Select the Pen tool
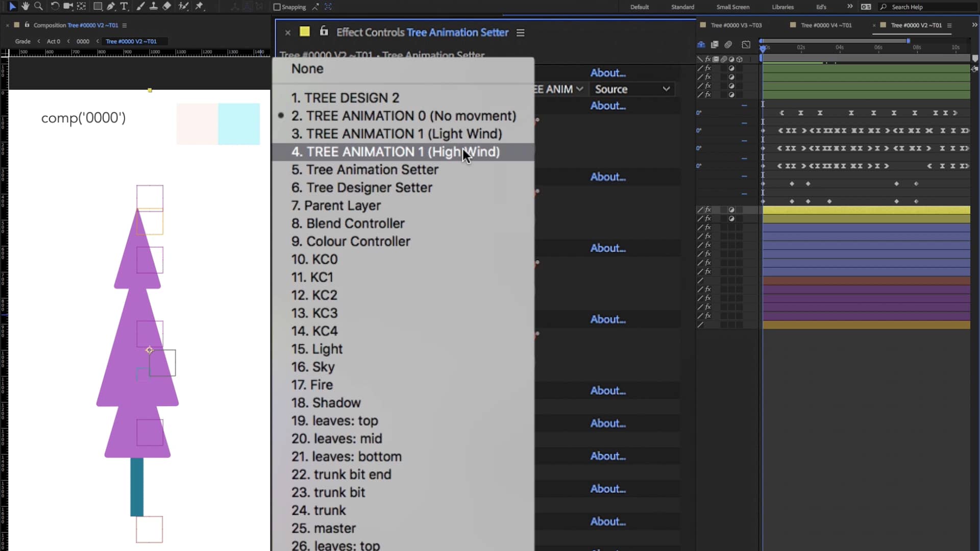980x551 pixels. 111,7
